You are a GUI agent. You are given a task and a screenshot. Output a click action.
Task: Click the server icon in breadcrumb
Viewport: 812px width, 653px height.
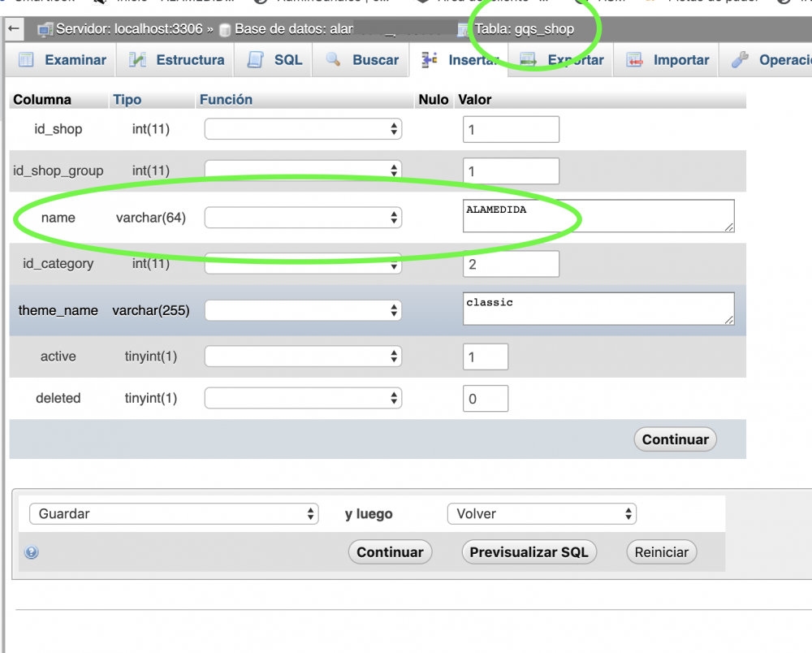click(x=45, y=30)
